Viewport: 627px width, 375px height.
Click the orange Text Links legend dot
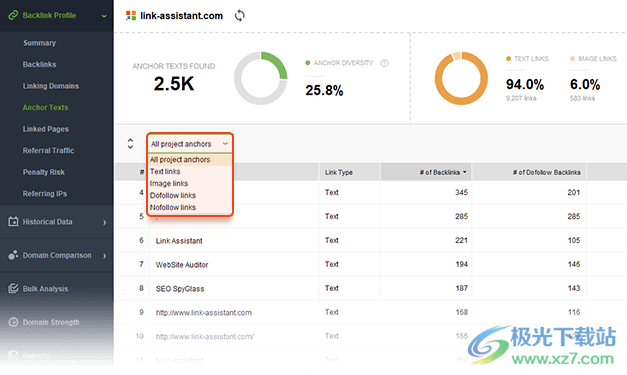508,59
